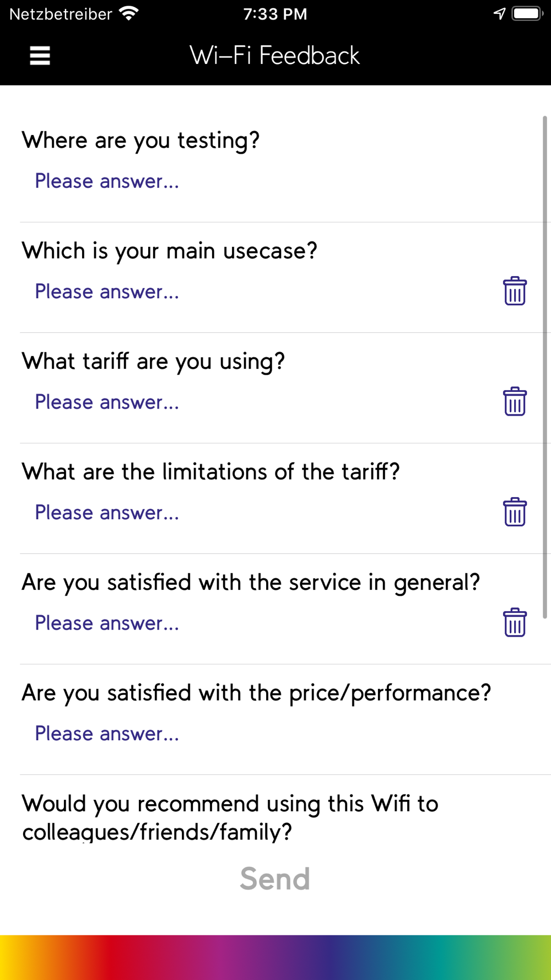Screen dimensions: 551x980
Task: Tap the recommend Wifi question text
Action: pos(230,817)
